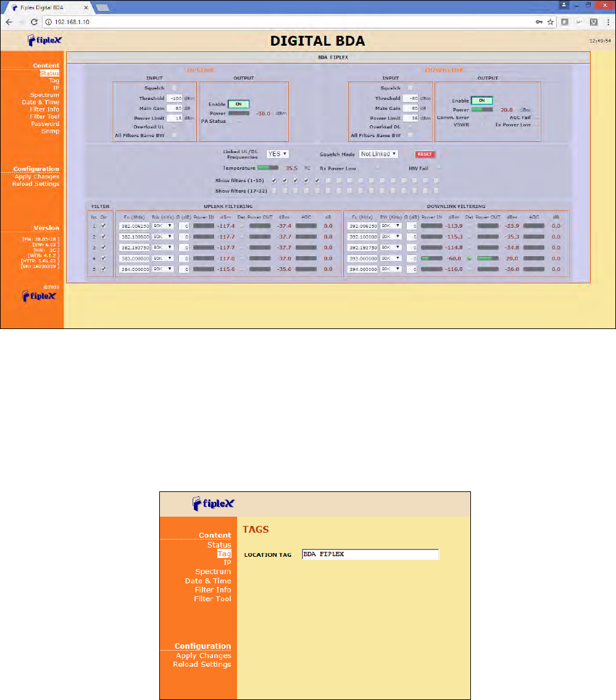Viewport: 616px width, 700px height.
Task: Toggle the Uplink Squelch checkbox
Action: (174, 88)
